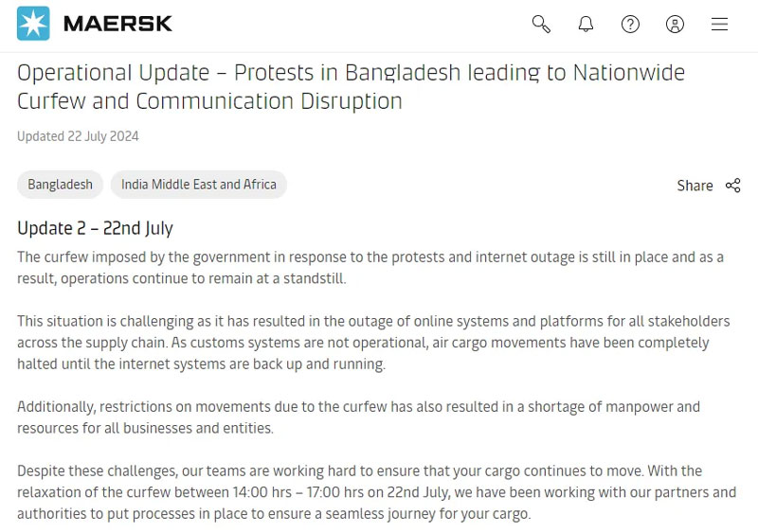
Task: Click the paragraph starting 'The curfew imposed'
Action: click(370, 268)
